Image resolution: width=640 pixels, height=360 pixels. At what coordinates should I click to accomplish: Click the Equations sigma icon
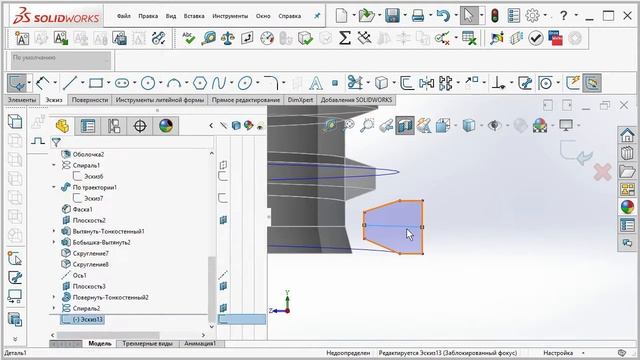344,38
